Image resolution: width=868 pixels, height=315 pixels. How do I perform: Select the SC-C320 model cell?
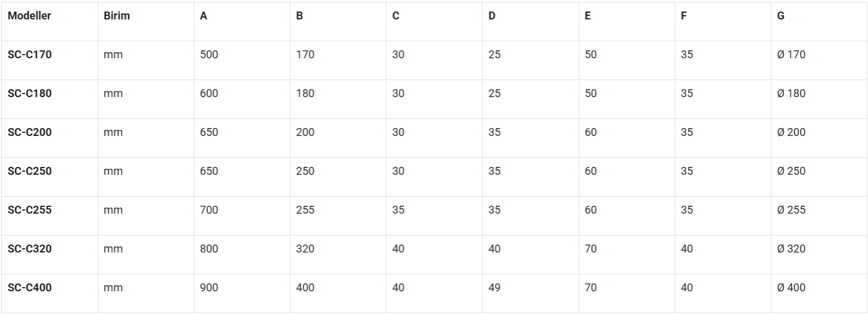pos(30,249)
